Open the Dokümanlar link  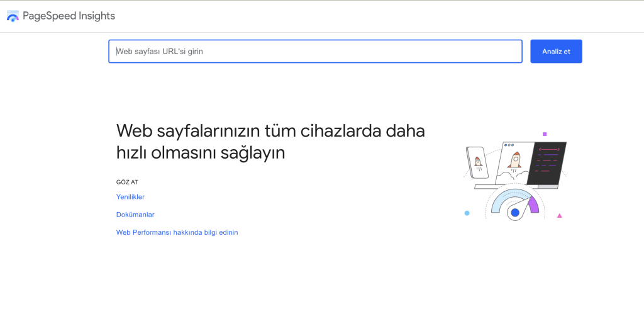pos(135,215)
